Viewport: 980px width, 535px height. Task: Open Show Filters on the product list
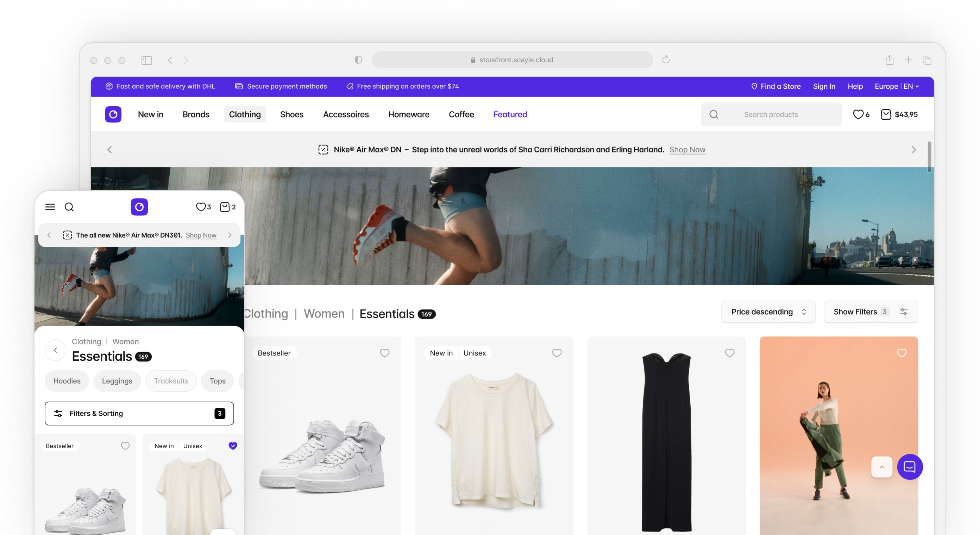pos(871,311)
